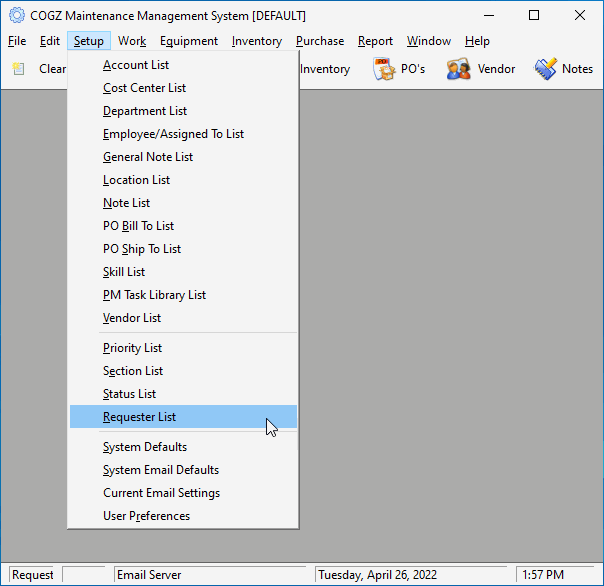Image resolution: width=604 pixels, height=586 pixels.
Task: Click the Vendor people icon in toolbar
Action: pyautogui.click(x=458, y=69)
